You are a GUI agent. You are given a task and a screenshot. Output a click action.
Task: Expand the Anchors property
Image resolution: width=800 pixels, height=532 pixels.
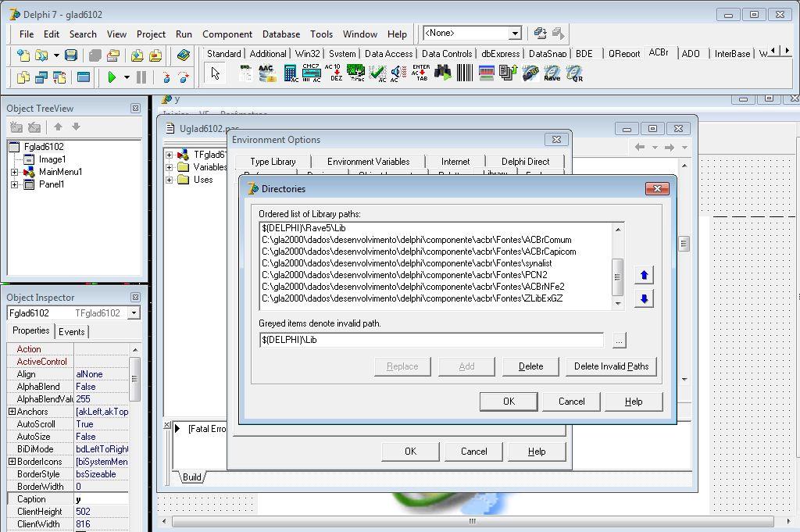tap(12, 411)
